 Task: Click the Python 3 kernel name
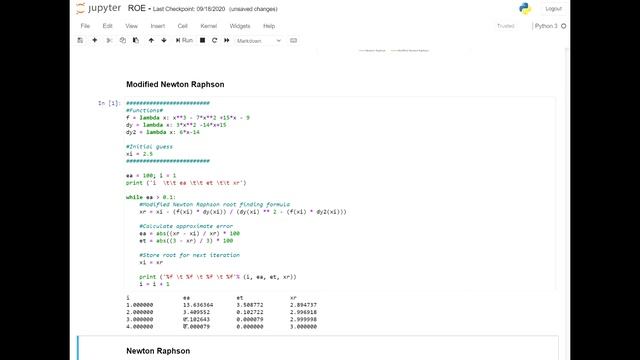pyautogui.click(x=546, y=26)
